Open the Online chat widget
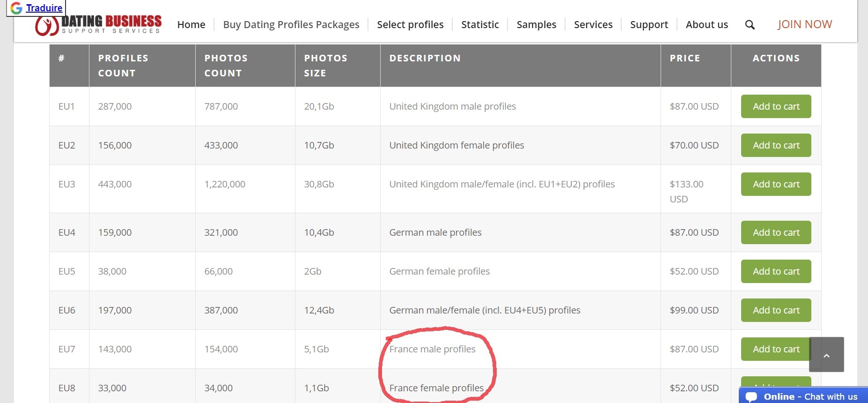 pyautogui.click(x=804, y=396)
